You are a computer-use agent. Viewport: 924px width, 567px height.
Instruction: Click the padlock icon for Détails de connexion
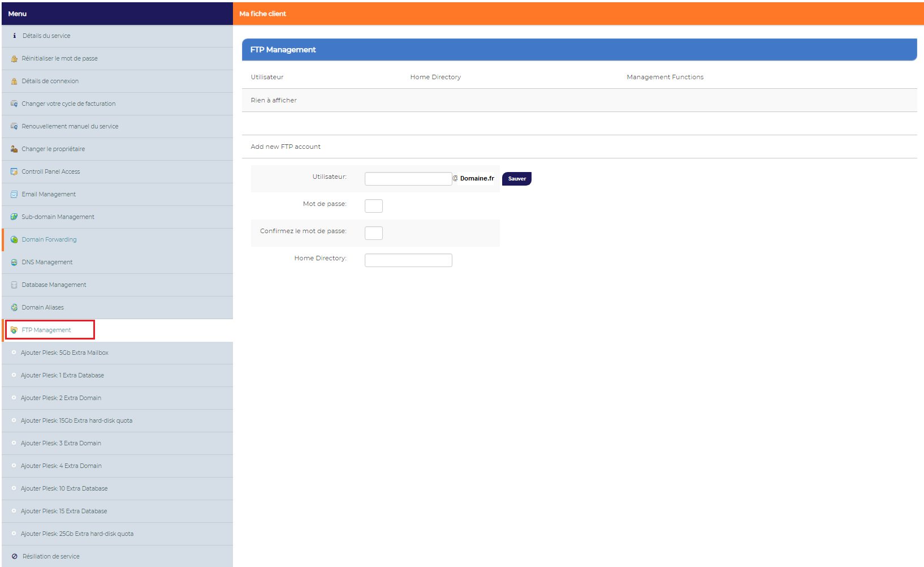tap(14, 81)
